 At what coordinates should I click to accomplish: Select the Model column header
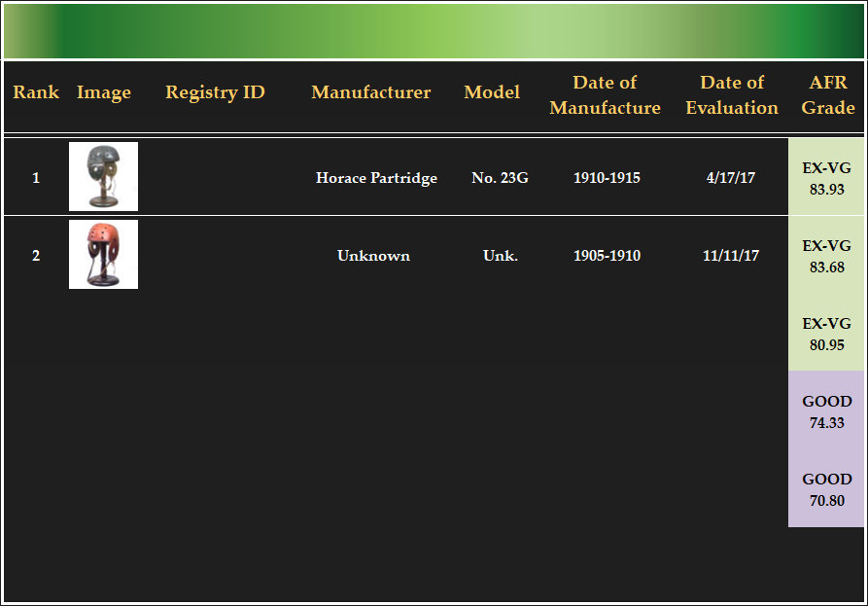492,92
